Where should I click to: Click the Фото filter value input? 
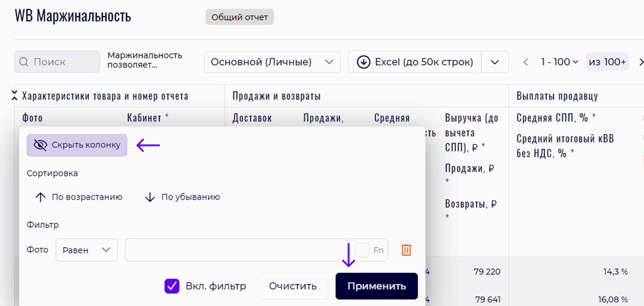click(237, 250)
